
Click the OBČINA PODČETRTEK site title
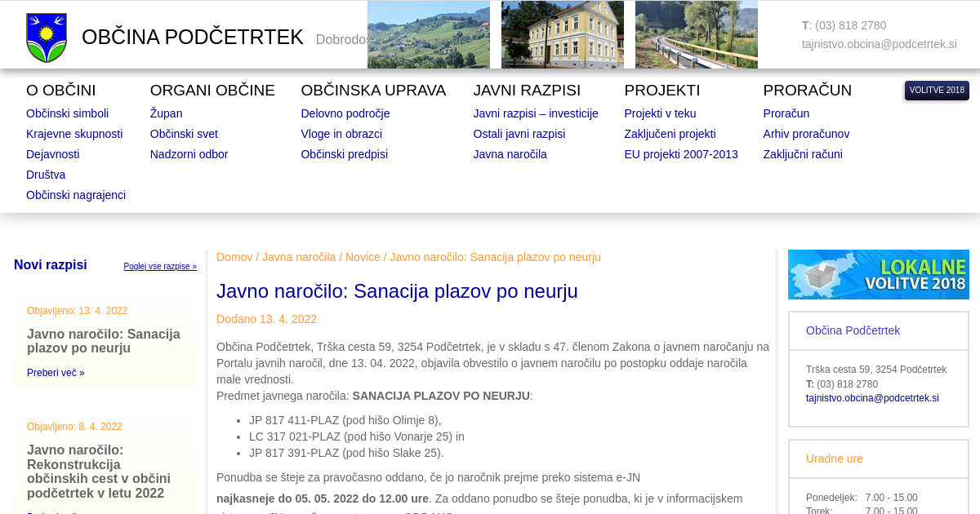[193, 38]
